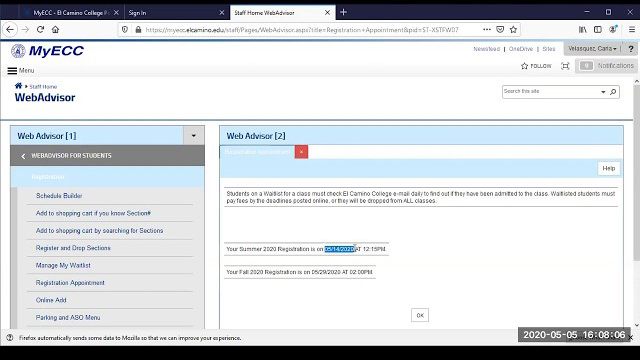Click the WebAdvisor page title
Viewport: 640px width, 360px height.
[x=45, y=98]
